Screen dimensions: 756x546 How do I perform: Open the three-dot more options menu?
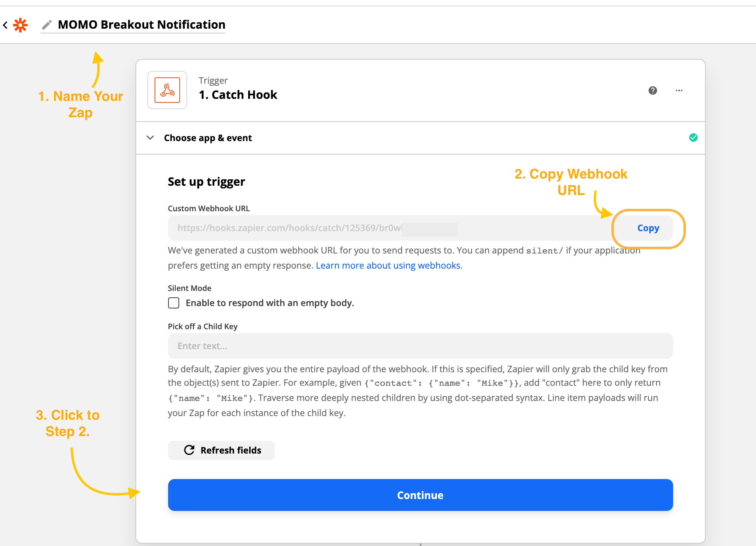coord(679,90)
